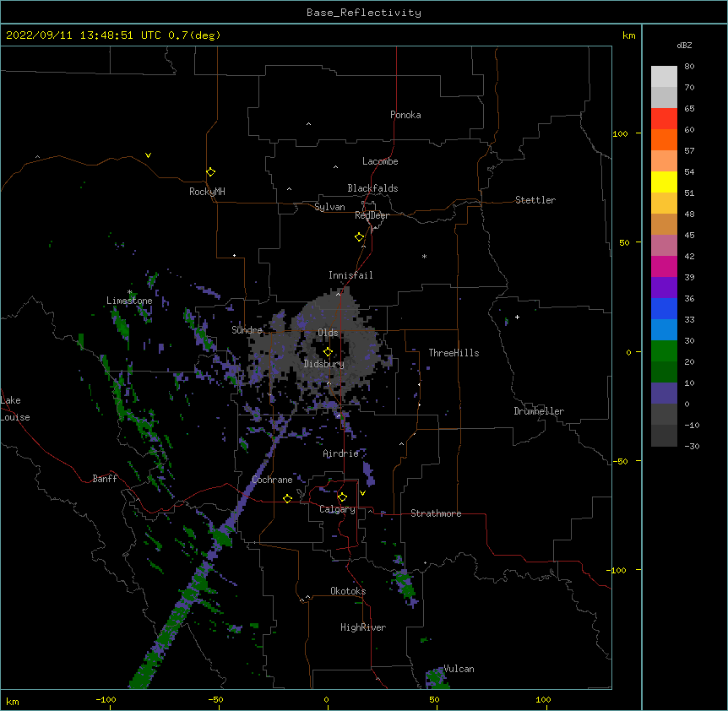Click the white asterisk above Limestone label
Viewport: 728px width, 711px height.
[x=130, y=292]
